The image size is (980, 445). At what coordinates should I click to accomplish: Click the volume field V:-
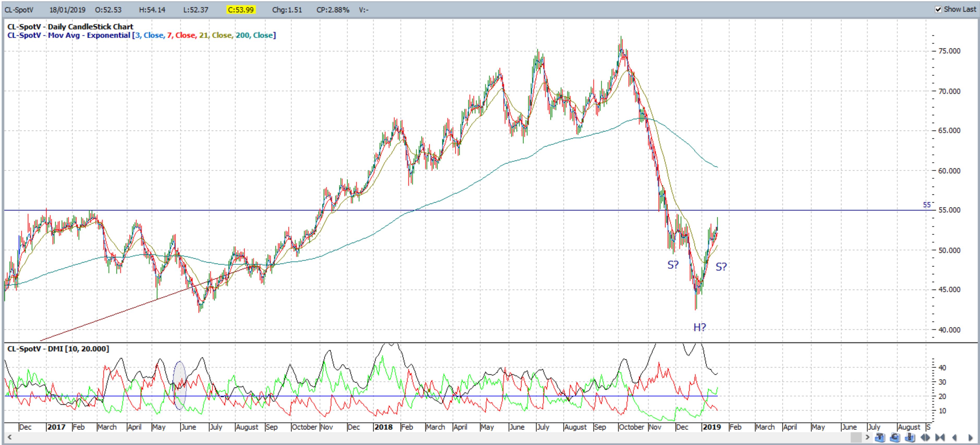[364, 10]
